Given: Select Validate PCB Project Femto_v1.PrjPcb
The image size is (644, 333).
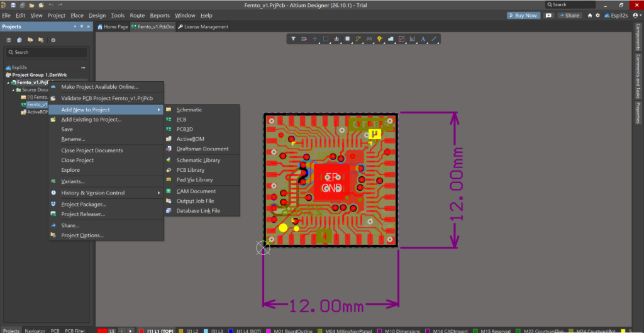Looking at the screenshot, I should [x=106, y=99].
